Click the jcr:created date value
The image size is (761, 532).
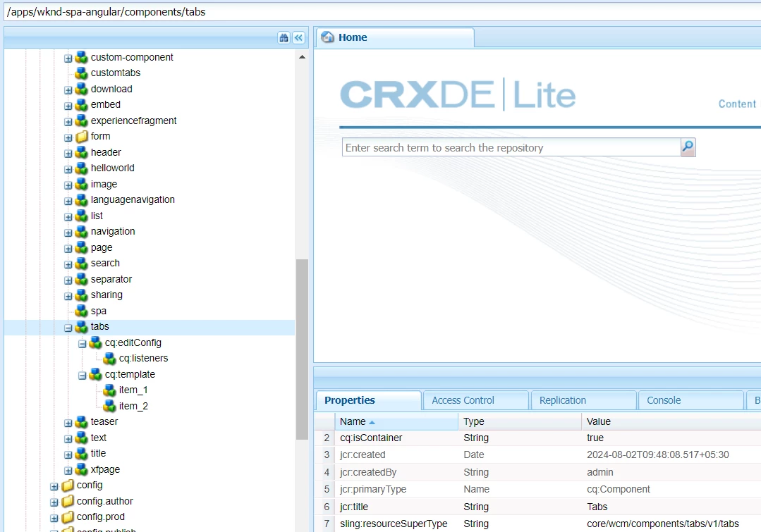[x=657, y=455]
